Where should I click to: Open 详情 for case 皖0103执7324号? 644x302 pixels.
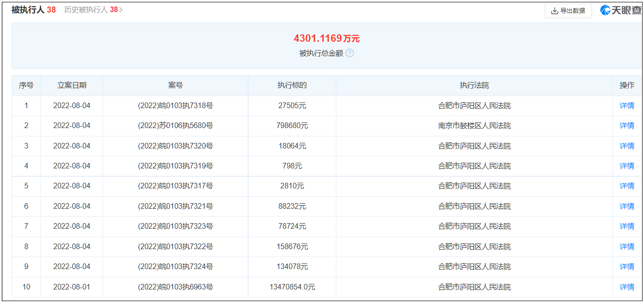click(627, 267)
